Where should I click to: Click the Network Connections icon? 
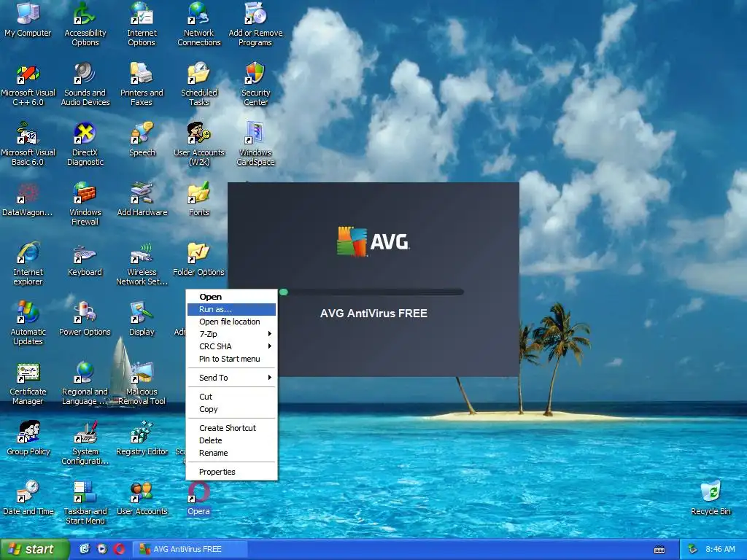click(x=198, y=24)
